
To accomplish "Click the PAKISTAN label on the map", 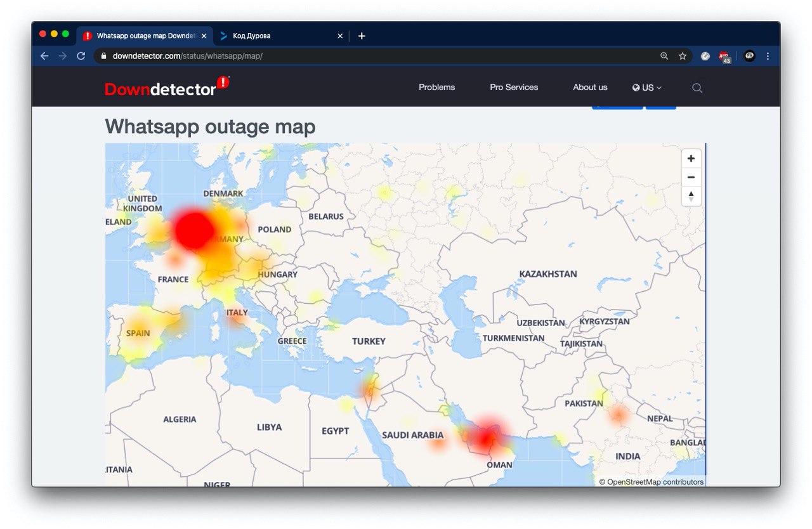I will pyautogui.click(x=584, y=403).
